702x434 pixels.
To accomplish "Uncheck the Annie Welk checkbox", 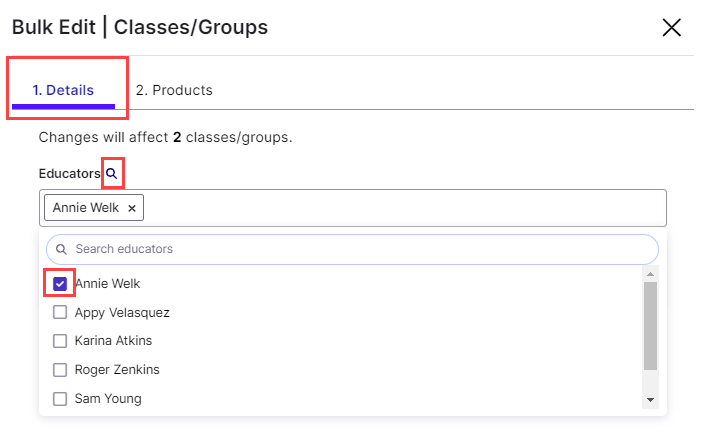I will 60,284.
